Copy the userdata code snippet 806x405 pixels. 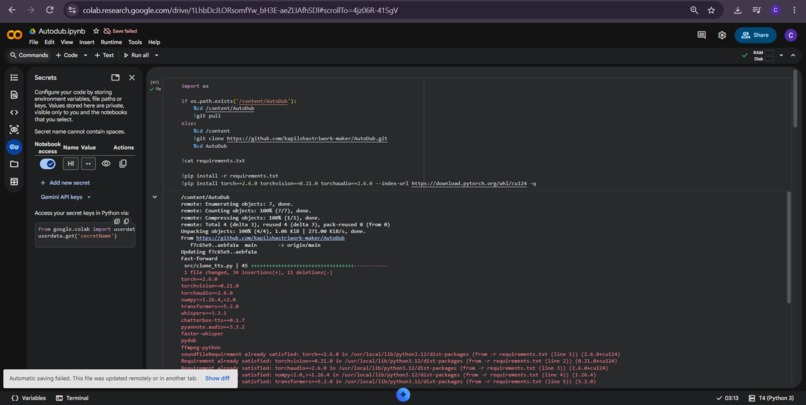click(126, 221)
